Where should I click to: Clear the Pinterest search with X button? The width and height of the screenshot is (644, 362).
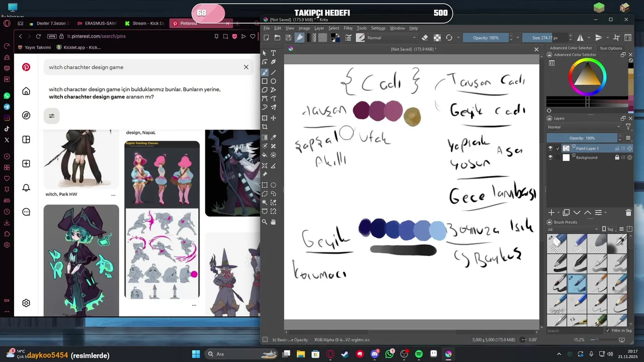tap(246, 67)
